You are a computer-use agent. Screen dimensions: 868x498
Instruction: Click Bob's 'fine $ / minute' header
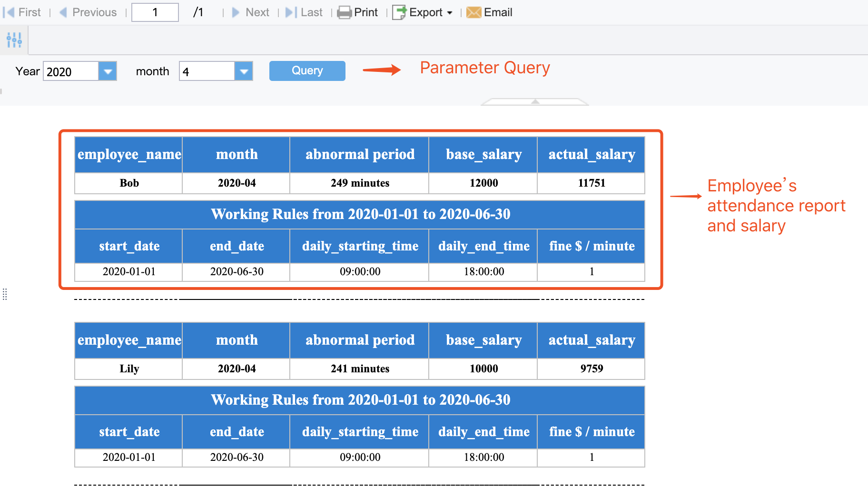point(592,246)
